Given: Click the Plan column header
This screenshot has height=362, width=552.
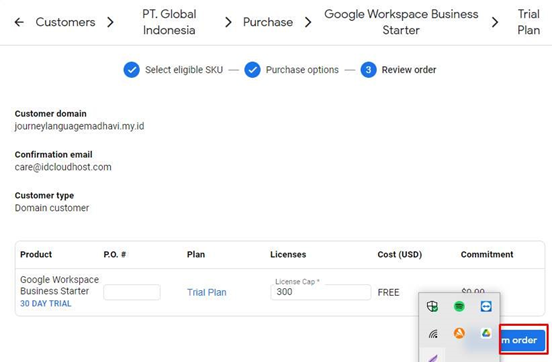Looking at the screenshot, I should tap(196, 254).
